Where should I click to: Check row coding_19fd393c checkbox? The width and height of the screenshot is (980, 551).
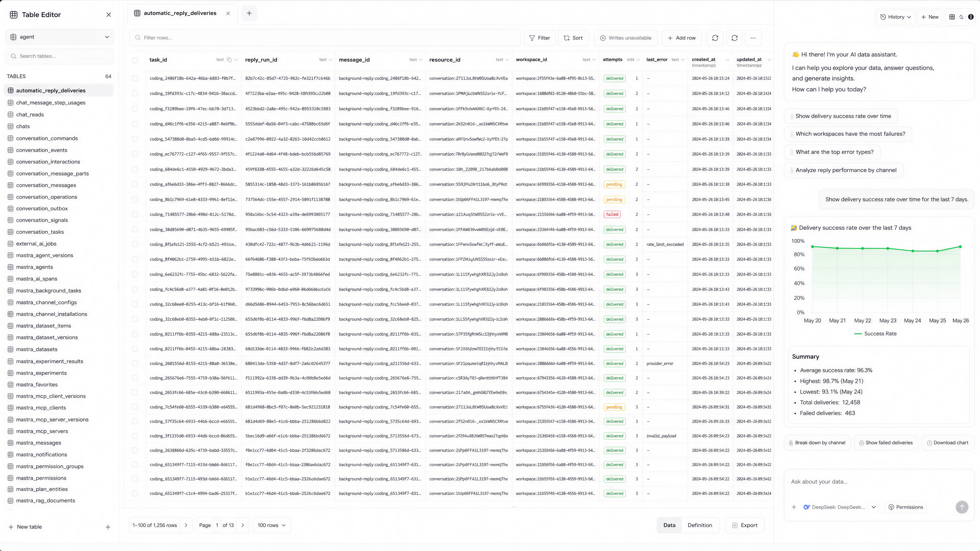[x=135, y=94]
